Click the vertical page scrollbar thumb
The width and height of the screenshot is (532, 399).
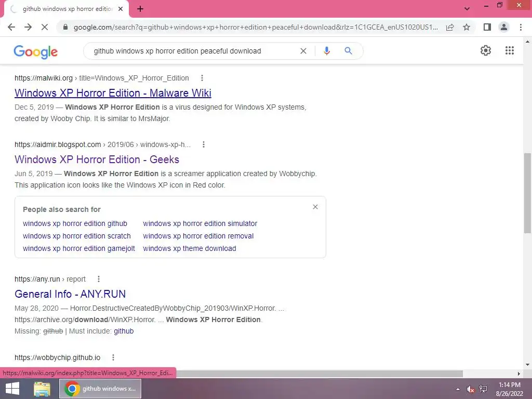point(527,193)
